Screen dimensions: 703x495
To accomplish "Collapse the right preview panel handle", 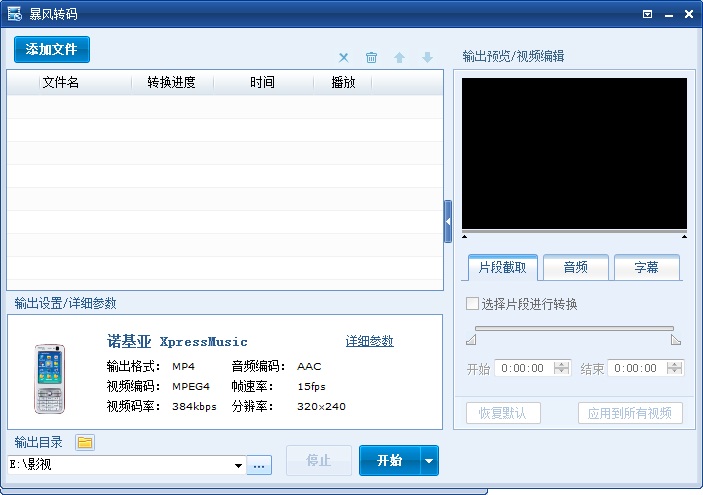I will tap(448, 221).
